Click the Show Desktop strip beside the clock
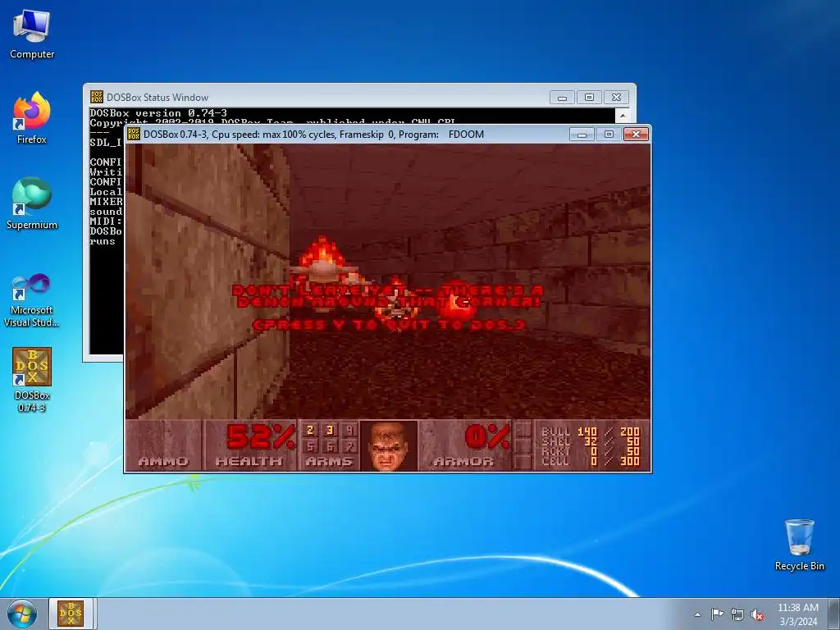The image size is (840, 630). (836, 614)
